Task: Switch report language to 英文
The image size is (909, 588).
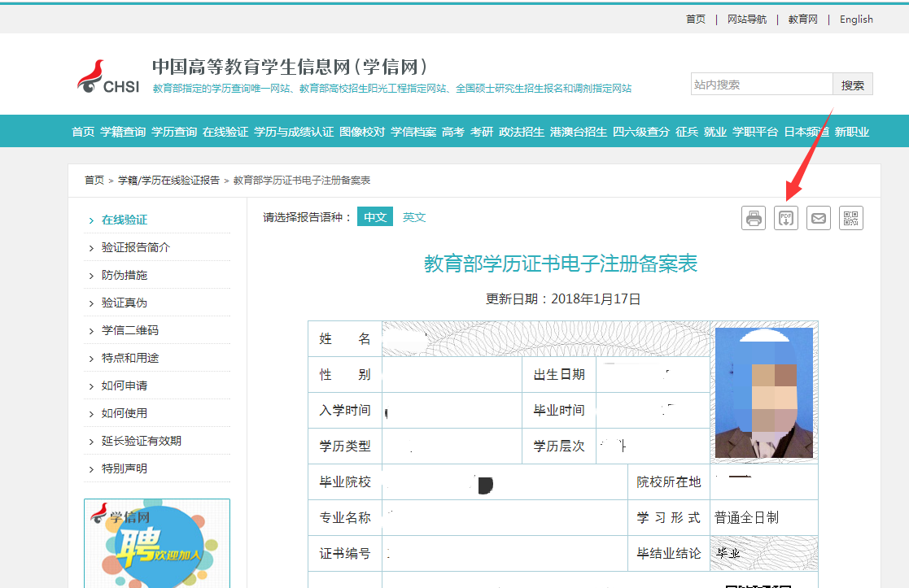Action: (414, 217)
